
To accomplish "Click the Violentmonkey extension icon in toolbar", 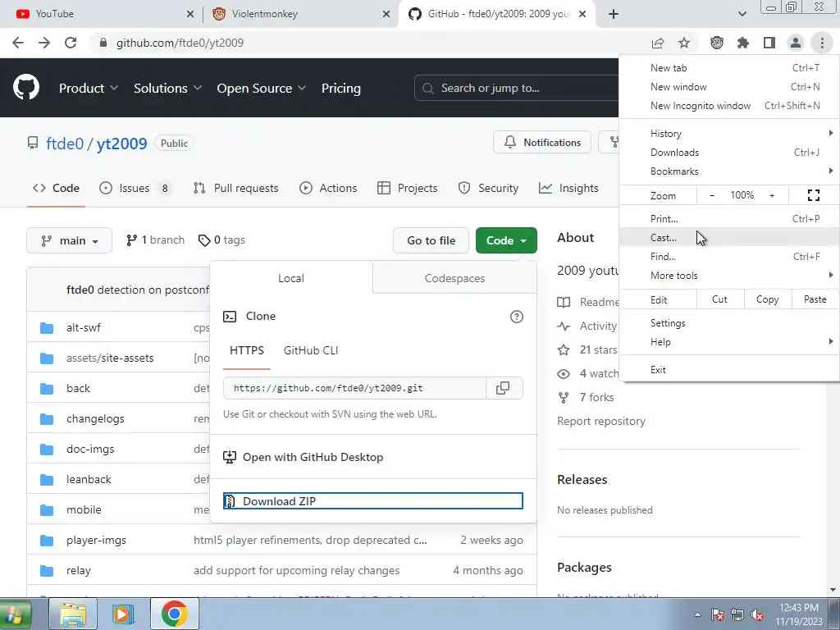I will [x=717, y=43].
